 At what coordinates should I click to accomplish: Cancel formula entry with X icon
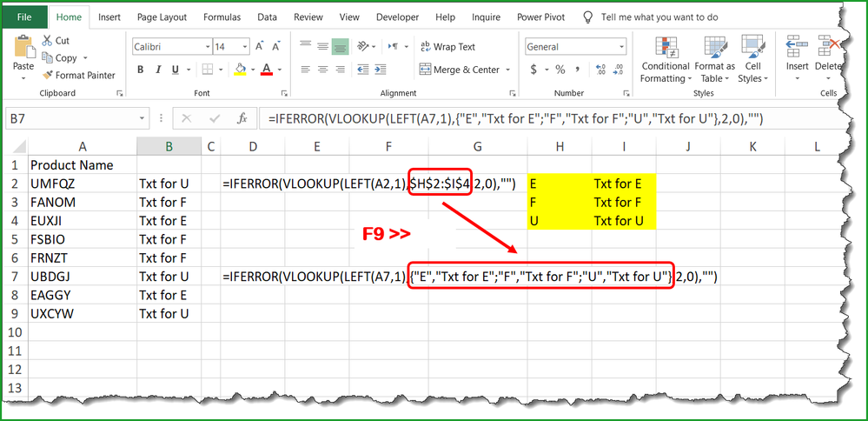coord(187,118)
